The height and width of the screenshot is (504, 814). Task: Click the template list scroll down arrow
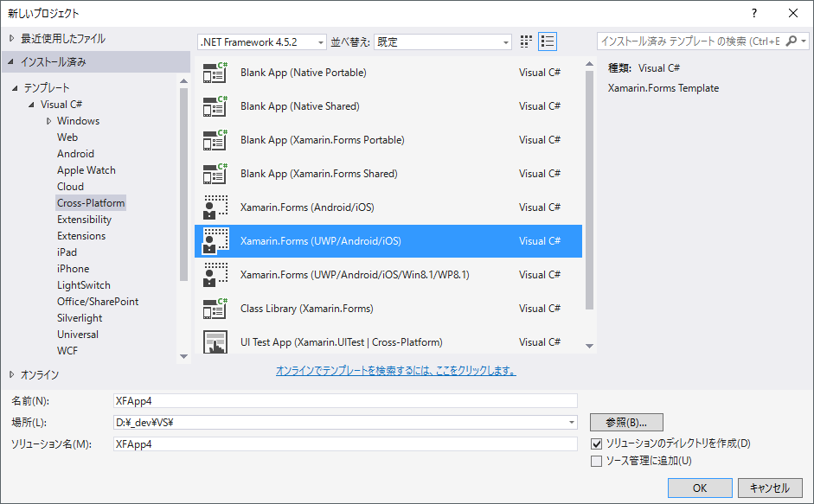[x=589, y=346]
